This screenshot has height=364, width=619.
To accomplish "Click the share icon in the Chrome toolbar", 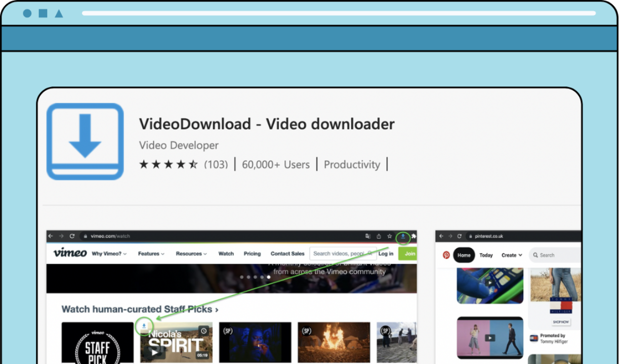I will 379,236.
